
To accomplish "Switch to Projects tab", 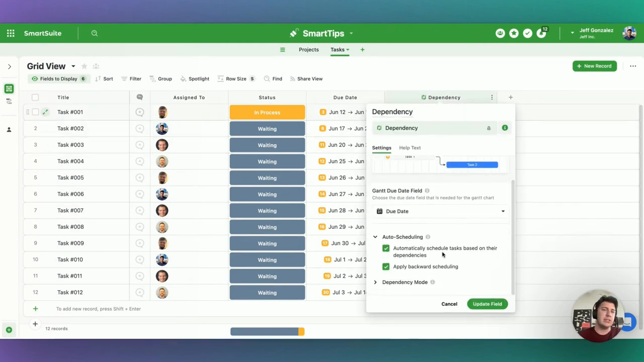I will tap(308, 50).
